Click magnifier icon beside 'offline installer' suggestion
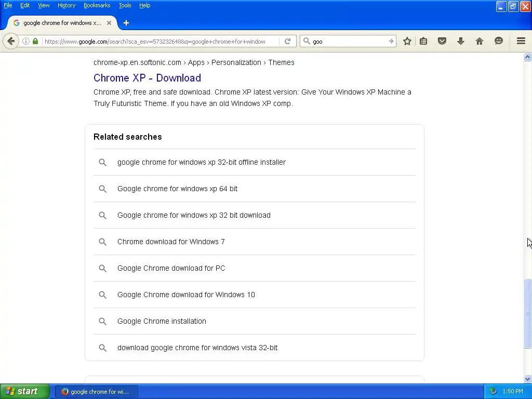 coord(102,163)
